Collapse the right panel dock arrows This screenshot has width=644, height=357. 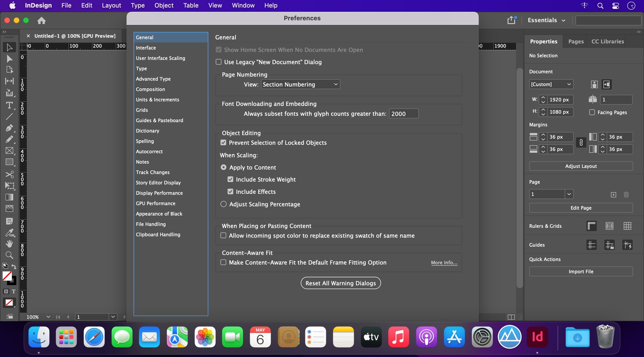(639, 32)
